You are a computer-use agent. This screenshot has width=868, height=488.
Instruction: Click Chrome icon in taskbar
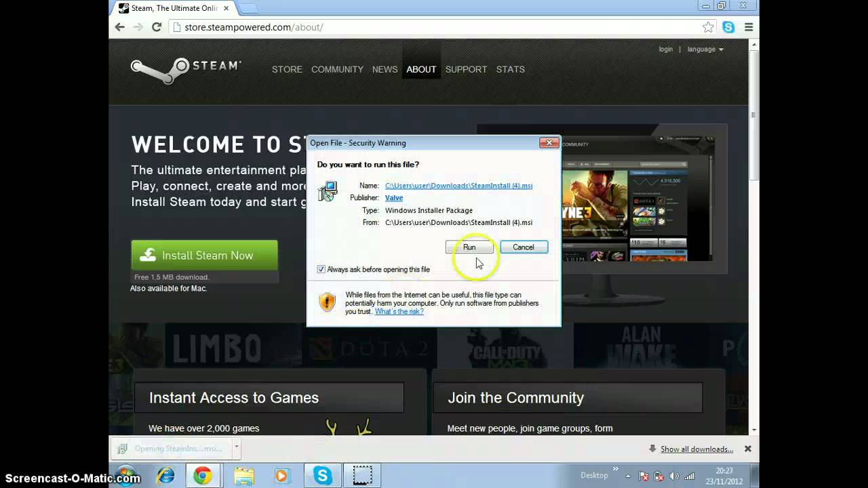tap(203, 476)
